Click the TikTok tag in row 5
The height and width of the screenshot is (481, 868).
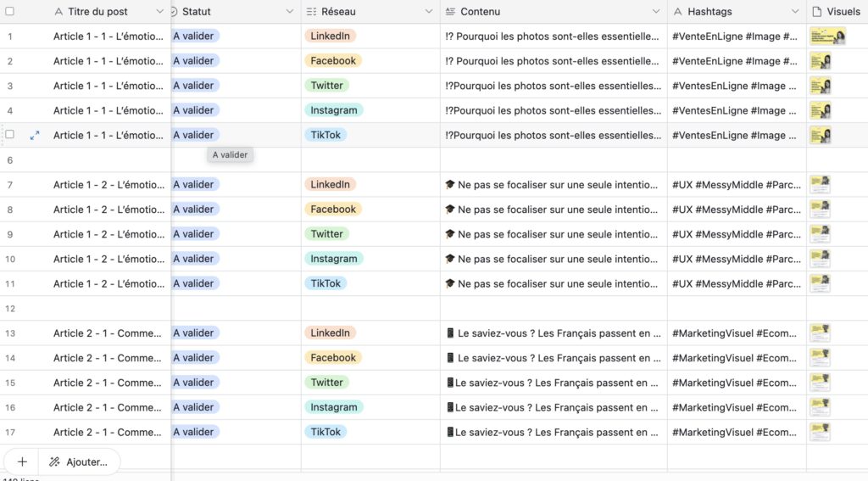(325, 135)
